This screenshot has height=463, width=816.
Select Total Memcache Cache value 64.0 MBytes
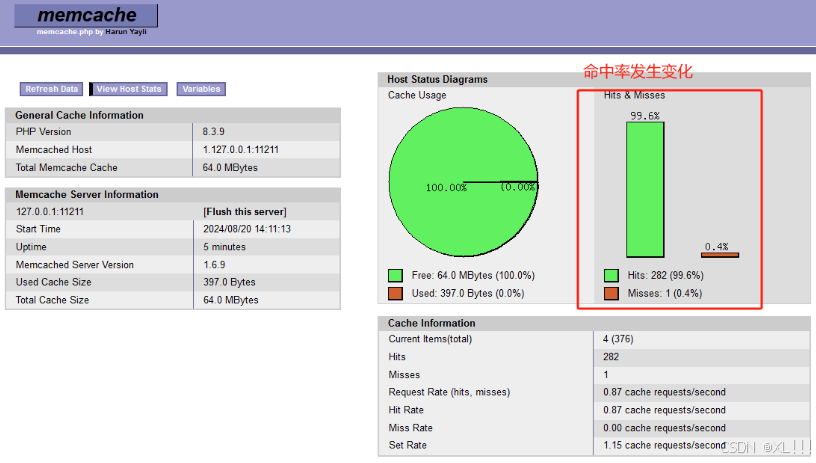[230, 168]
